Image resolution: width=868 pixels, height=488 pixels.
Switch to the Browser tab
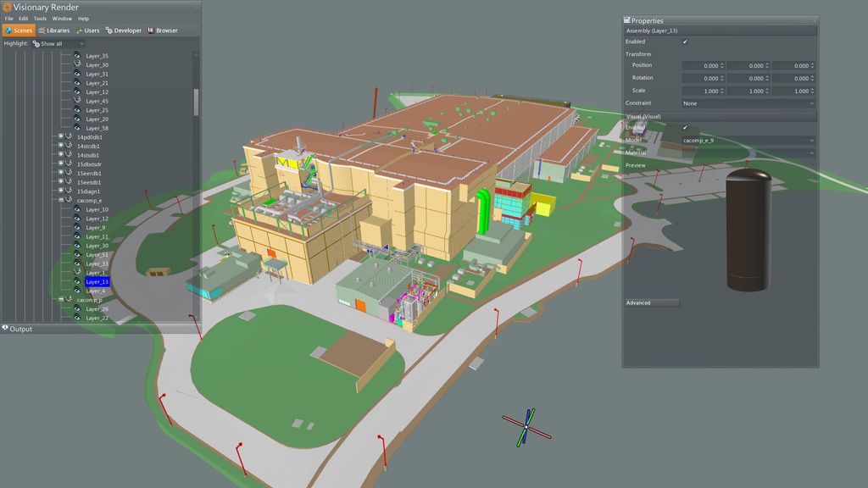coord(163,30)
